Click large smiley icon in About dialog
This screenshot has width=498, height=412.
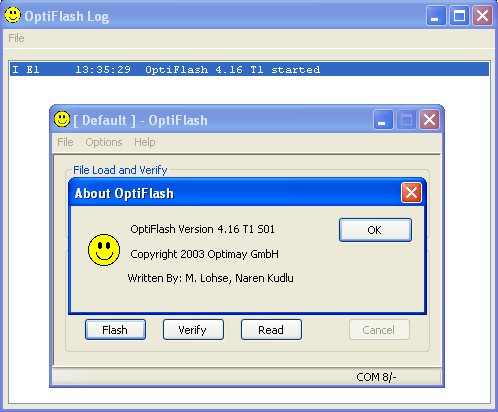[x=104, y=250]
